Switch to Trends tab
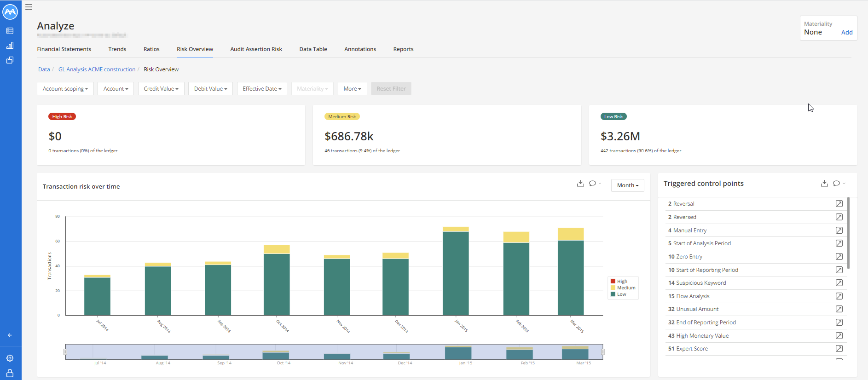868x380 pixels. (x=117, y=49)
